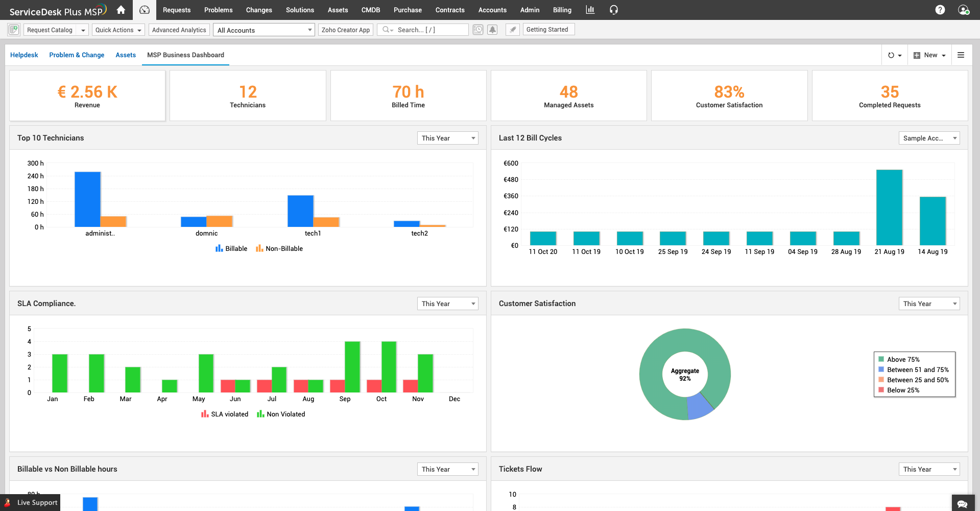Click the Zoho Creator App button

coord(346,30)
